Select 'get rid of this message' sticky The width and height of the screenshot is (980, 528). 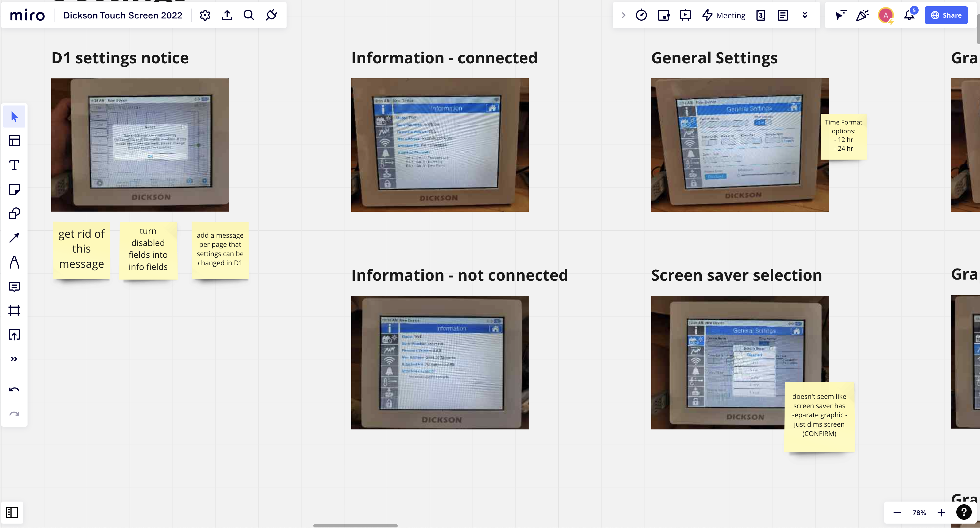click(x=81, y=250)
